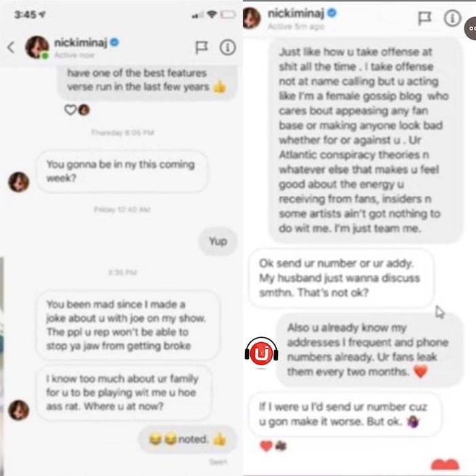Tap the heart outline reaction under features message
Viewport: 476px width, 476px height.
point(70,109)
